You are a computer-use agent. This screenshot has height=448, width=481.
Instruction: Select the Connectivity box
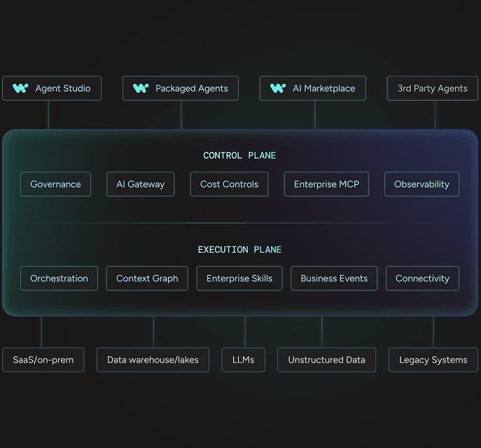pyautogui.click(x=422, y=278)
